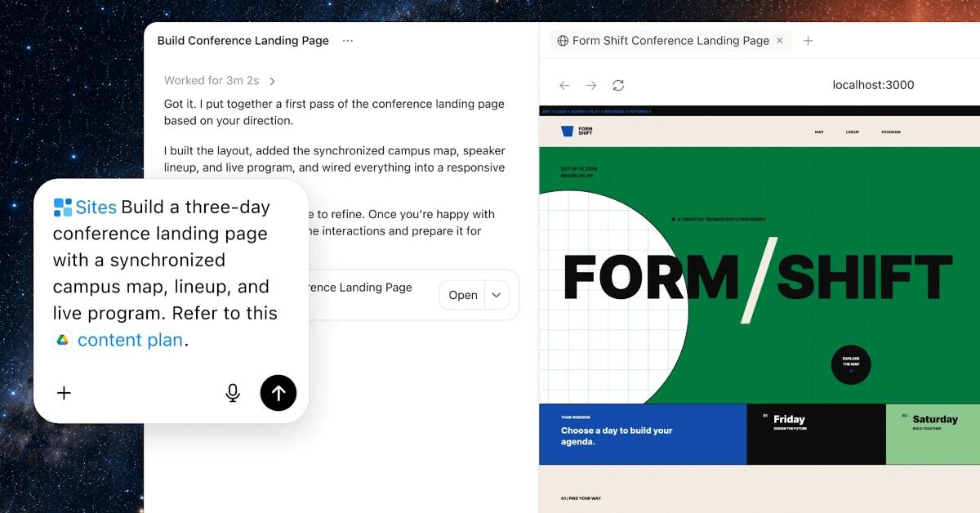
Task: Go back in the preview browser
Action: point(564,85)
